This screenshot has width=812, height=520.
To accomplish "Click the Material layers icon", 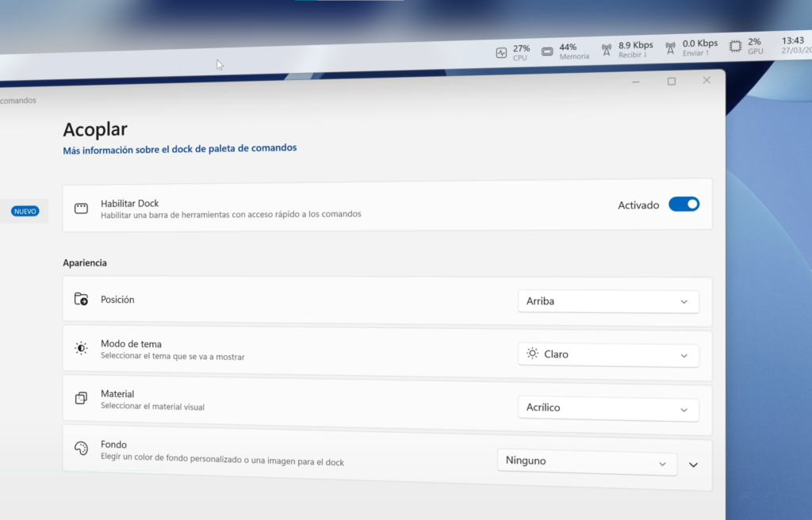I will (x=81, y=398).
